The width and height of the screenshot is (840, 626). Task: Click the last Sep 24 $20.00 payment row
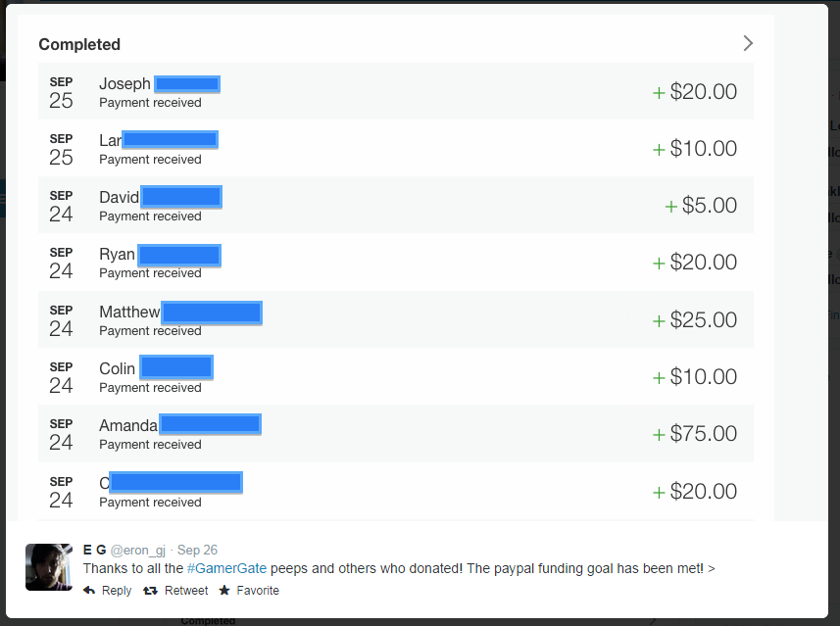coord(396,491)
